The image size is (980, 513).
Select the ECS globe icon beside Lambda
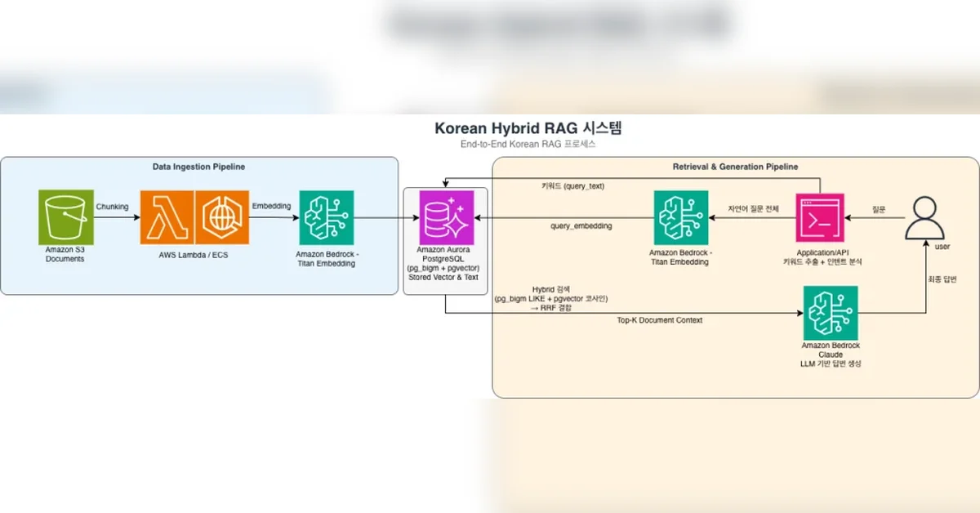[222, 217]
